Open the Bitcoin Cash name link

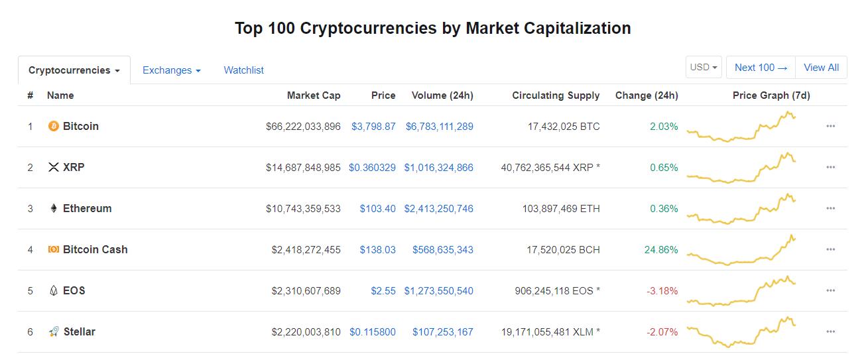click(x=95, y=249)
